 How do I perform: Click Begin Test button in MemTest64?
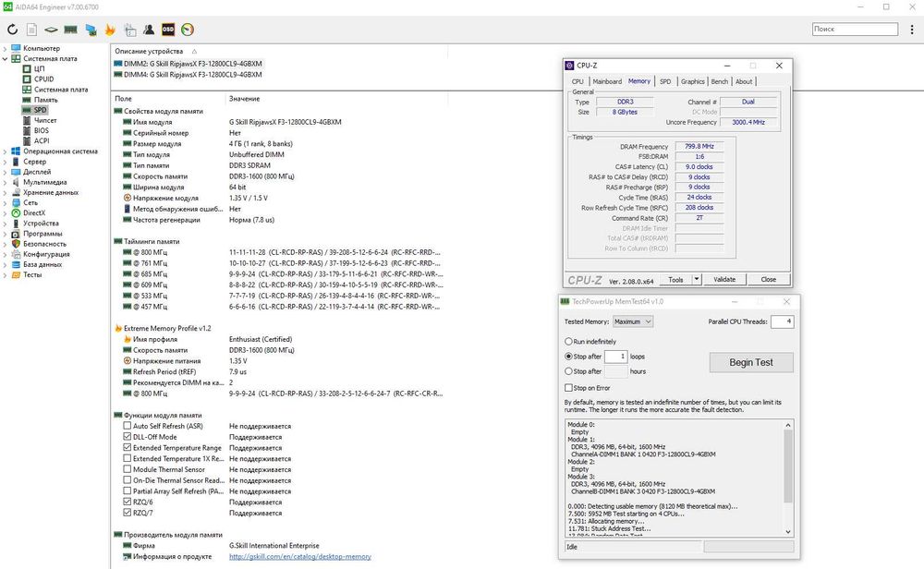(x=751, y=362)
